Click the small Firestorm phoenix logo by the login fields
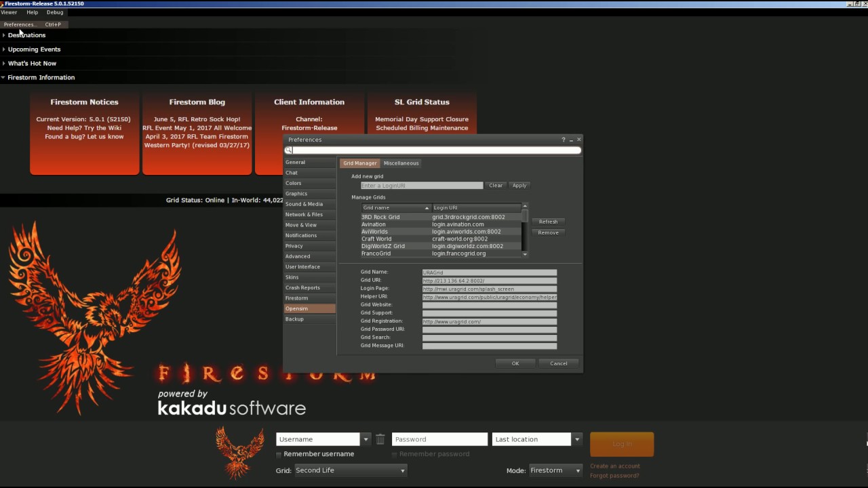This screenshot has width=868, height=488. coord(239,453)
